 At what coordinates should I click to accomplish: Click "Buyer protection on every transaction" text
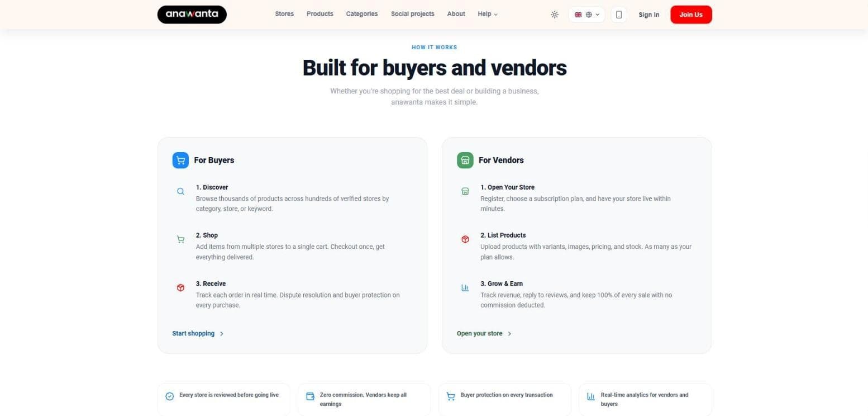[507, 395]
